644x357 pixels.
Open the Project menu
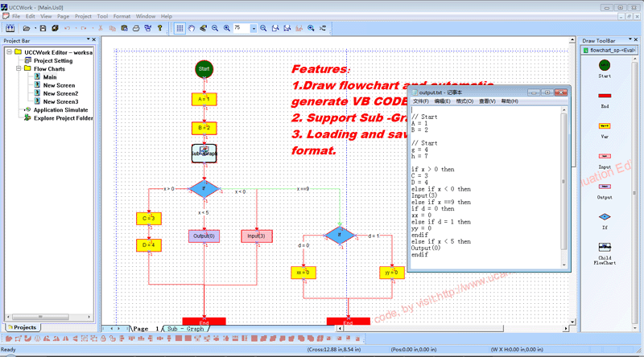[83, 16]
